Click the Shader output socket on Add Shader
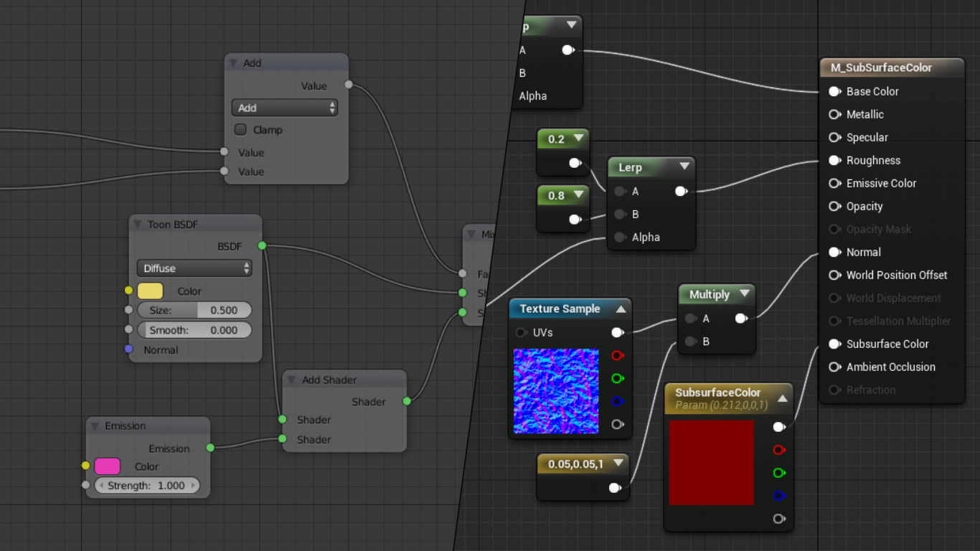The height and width of the screenshot is (551, 980). tap(407, 402)
